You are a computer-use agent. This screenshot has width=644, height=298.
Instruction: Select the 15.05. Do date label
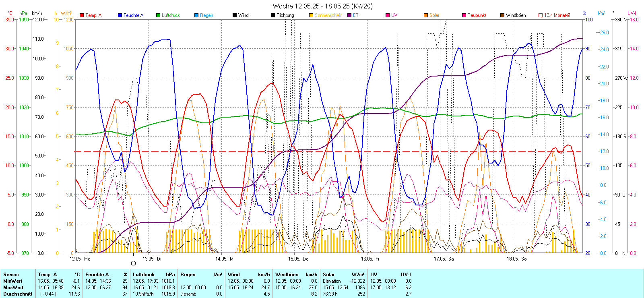click(x=298, y=259)
